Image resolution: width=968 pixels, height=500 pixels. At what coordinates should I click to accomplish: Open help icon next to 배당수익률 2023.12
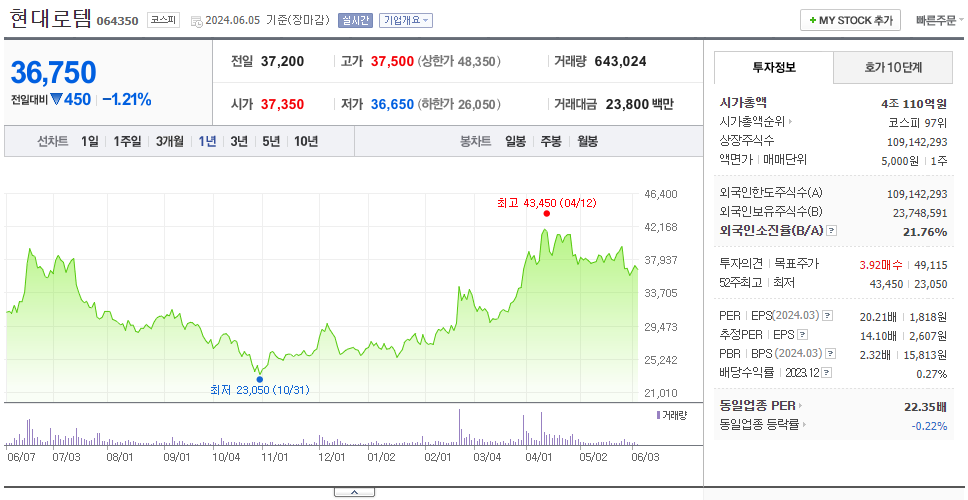tap(827, 373)
